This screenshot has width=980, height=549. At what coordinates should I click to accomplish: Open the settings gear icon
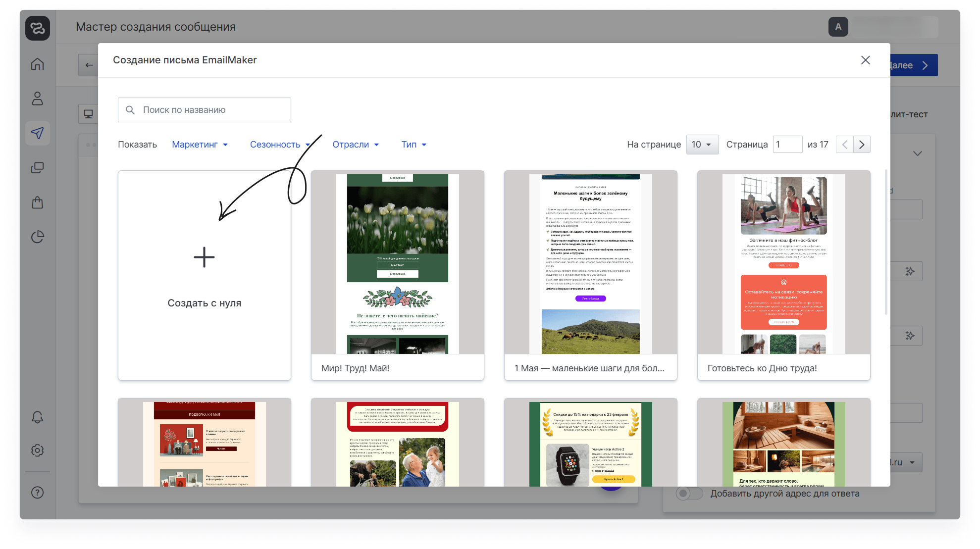click(x=38, y=450)
